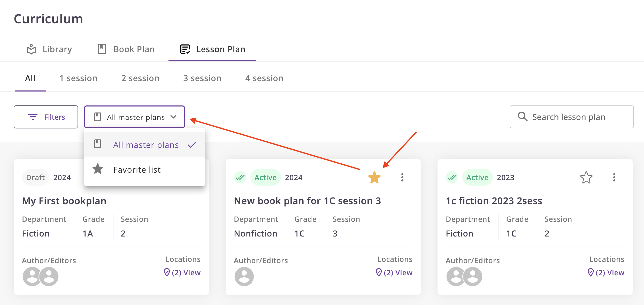Click author avatar on New book plan card
This screenshot has height=305, width=644.
point(244,277)
